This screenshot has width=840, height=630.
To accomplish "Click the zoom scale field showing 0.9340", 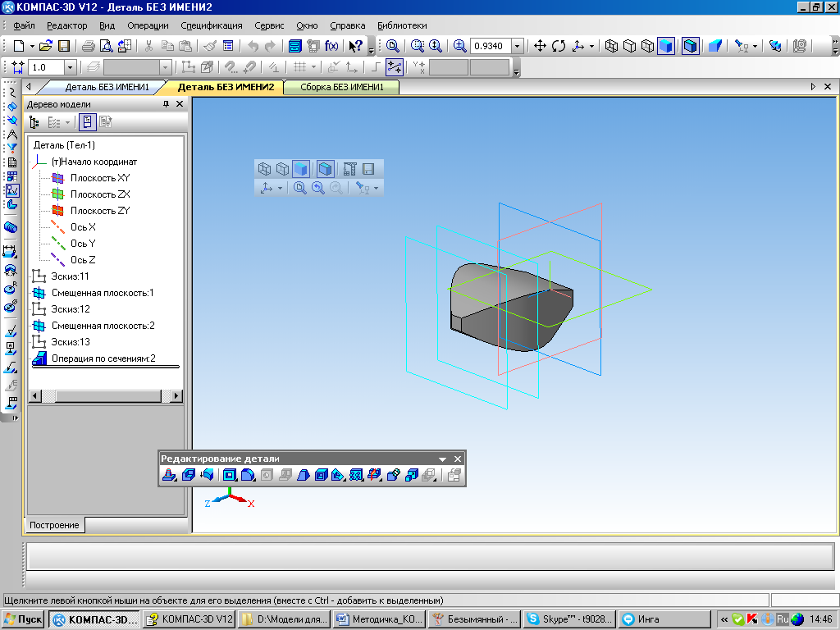I will pyautogui.click(x=491, y=46).
